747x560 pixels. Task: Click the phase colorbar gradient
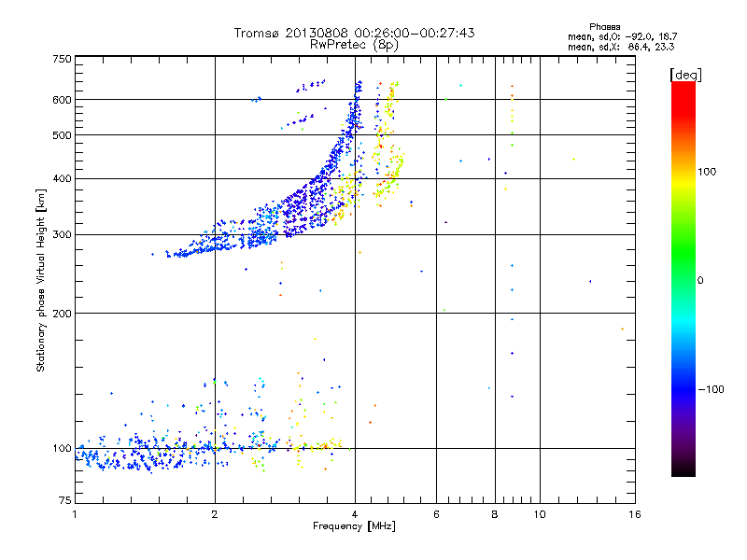coord(684,278)
